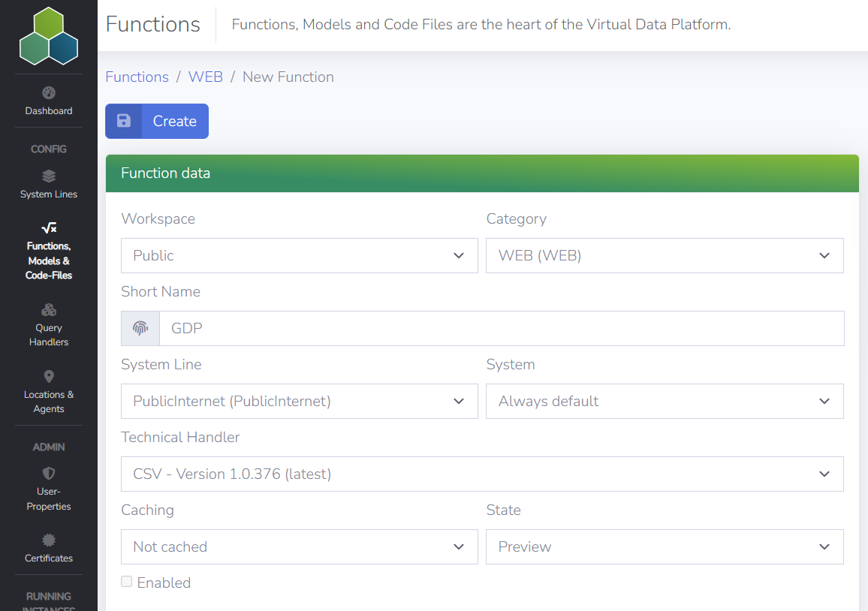868x611 pixels.
Task: Click the location pin icon for Locations & Agents
Action: click(48, 376)
